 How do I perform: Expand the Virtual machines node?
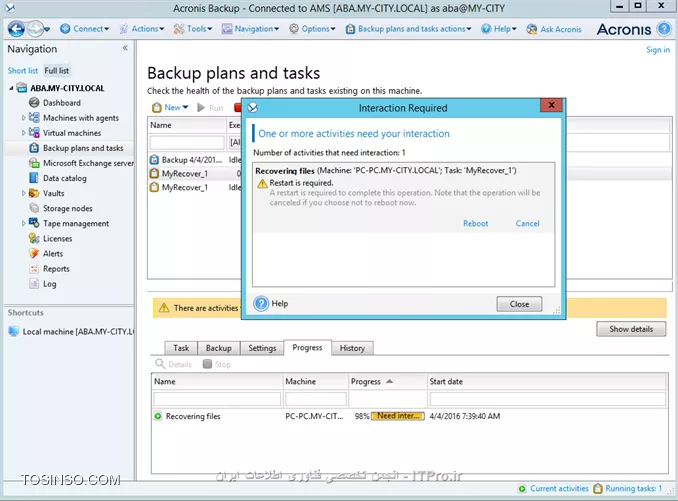pos(23,133)
